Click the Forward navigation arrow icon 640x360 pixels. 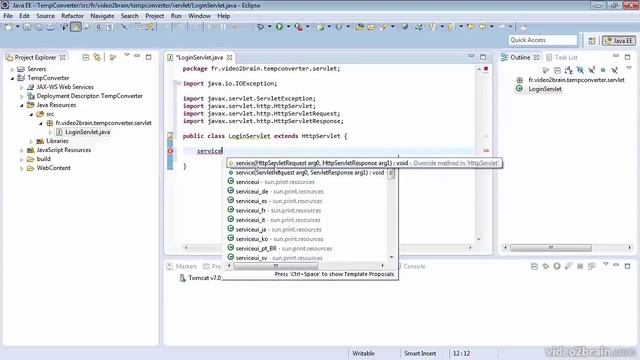tap(501, 27)
